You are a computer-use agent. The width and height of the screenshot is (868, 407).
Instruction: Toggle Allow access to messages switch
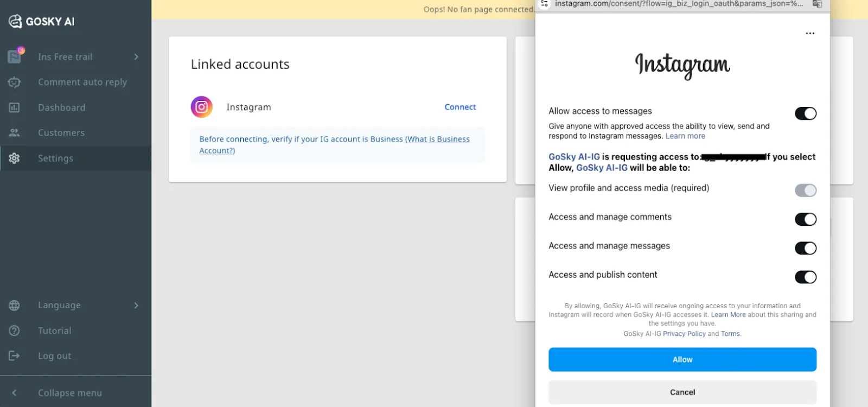806,113
